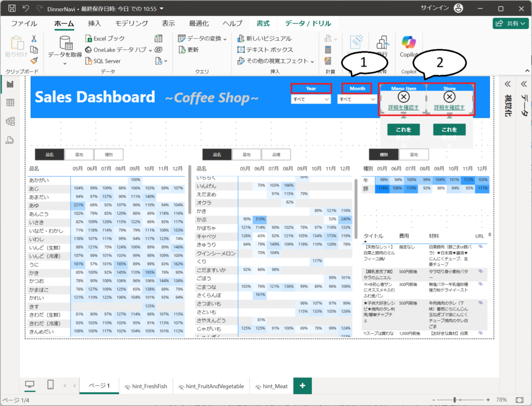The width and height of the screenshot is (532, 406).
Task: Click the SQL Server data source
Action: 103,61
